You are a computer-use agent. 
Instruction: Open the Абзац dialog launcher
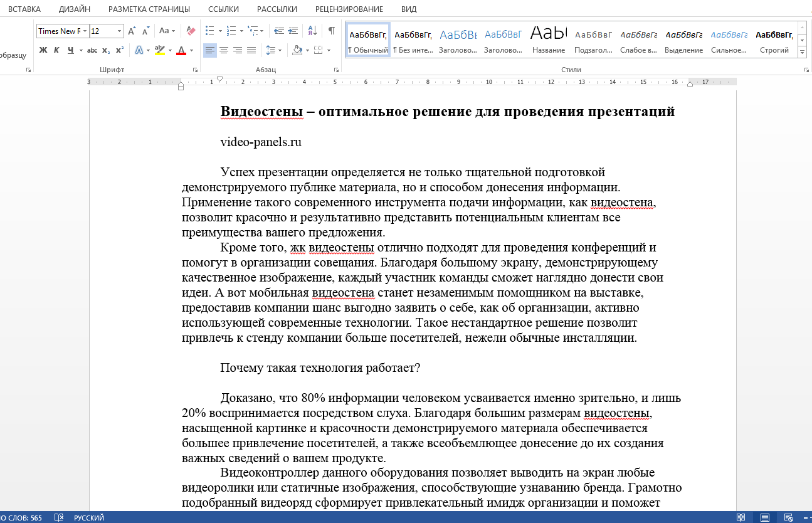[337, 70]
